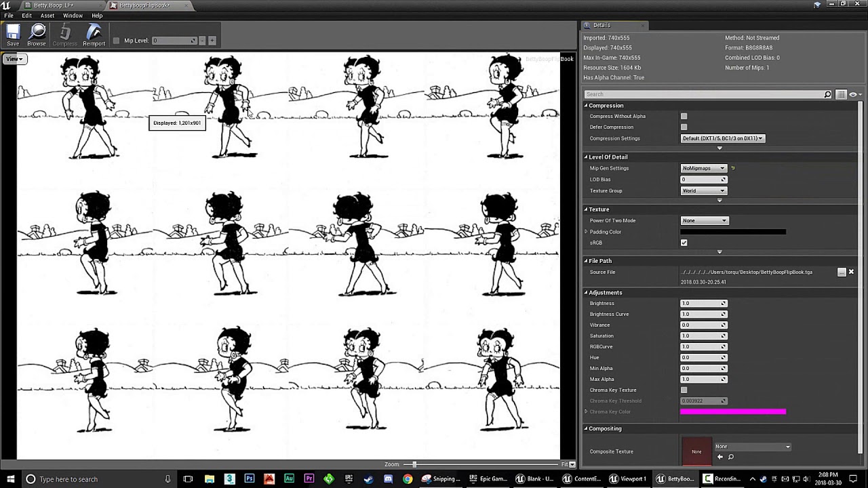Click the Padding Color black swatch
Viewport: 868px width, 488px height.
pyautogui.click(x=733, y=232)
